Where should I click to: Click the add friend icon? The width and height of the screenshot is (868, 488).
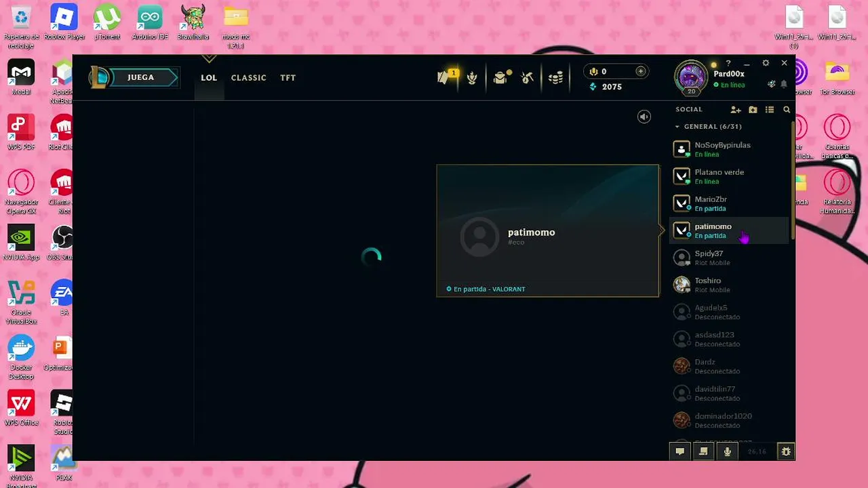click(736, 109)
